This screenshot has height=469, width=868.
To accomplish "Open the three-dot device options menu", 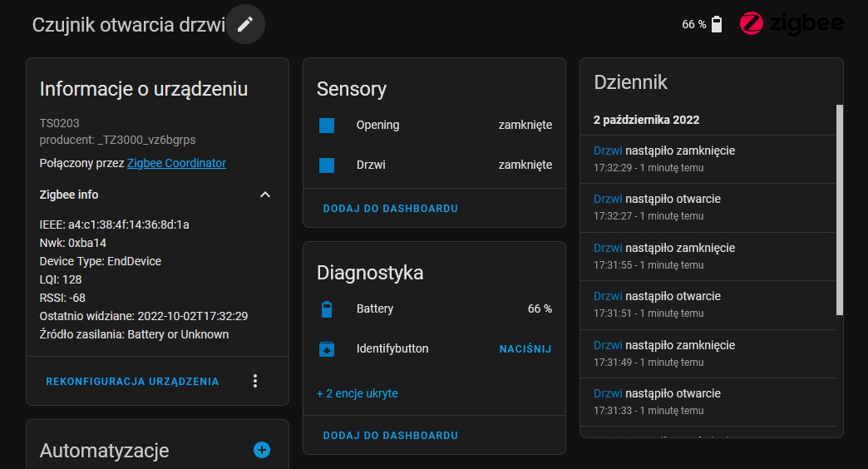I will point(255,381).
